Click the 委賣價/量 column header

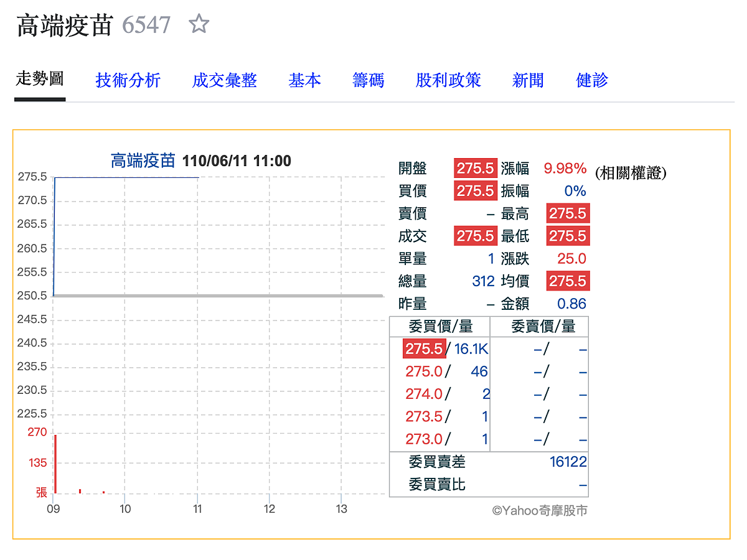[x=543, y=326]
